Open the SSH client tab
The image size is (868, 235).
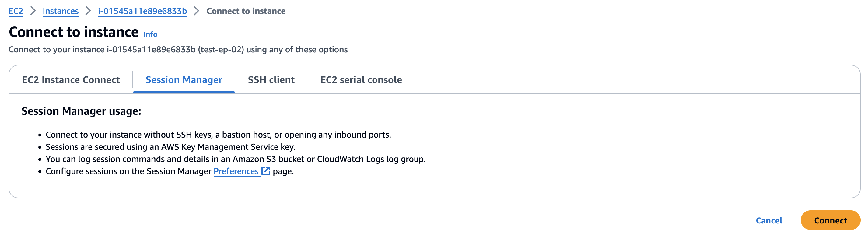(x=271, y=80)
